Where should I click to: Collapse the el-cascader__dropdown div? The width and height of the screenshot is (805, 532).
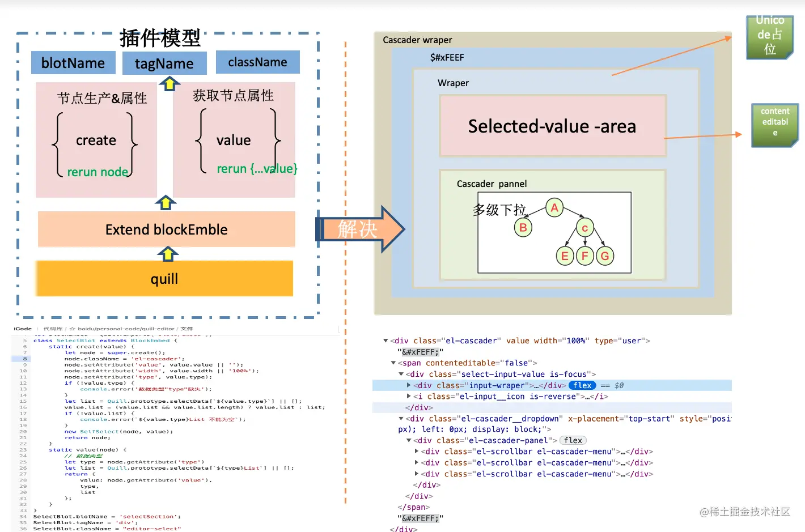click(x=401, y=419)
